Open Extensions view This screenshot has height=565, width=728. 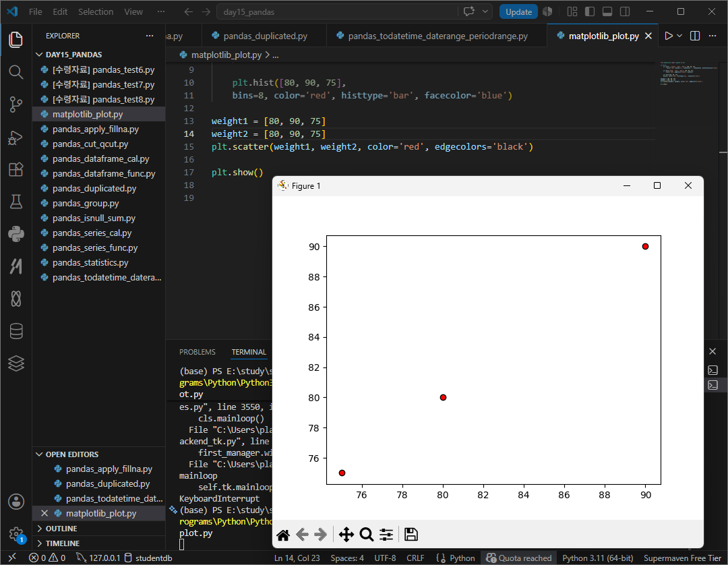16,169
